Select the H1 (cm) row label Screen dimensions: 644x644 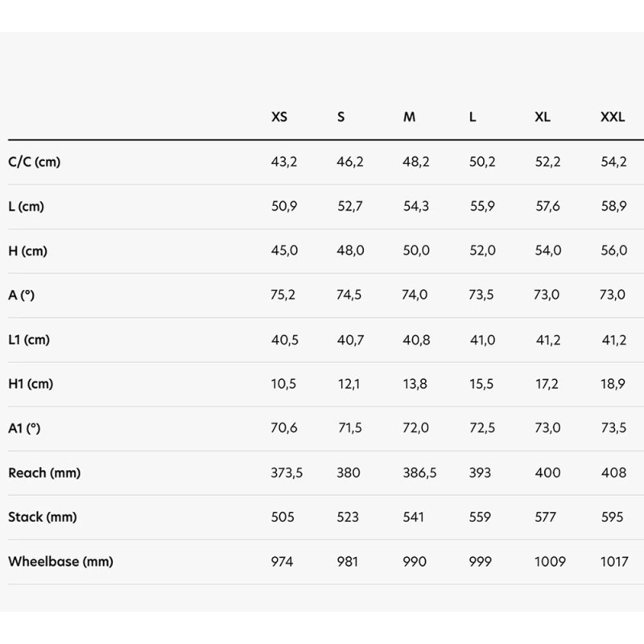tap(31, 384)
